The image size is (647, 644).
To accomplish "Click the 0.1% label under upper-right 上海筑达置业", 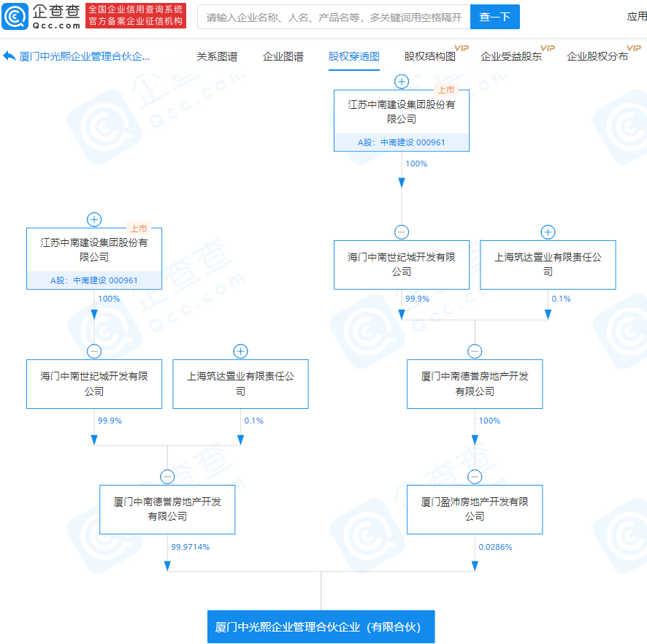I will coord(561,299).
